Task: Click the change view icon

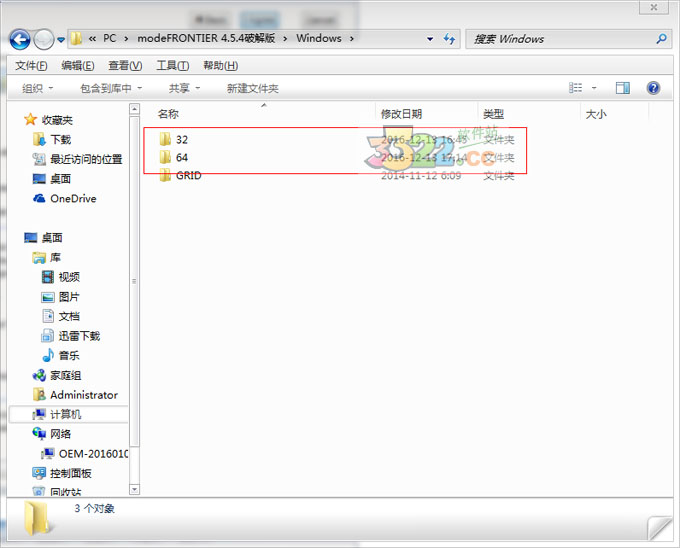Action: [x=575, y=88]
